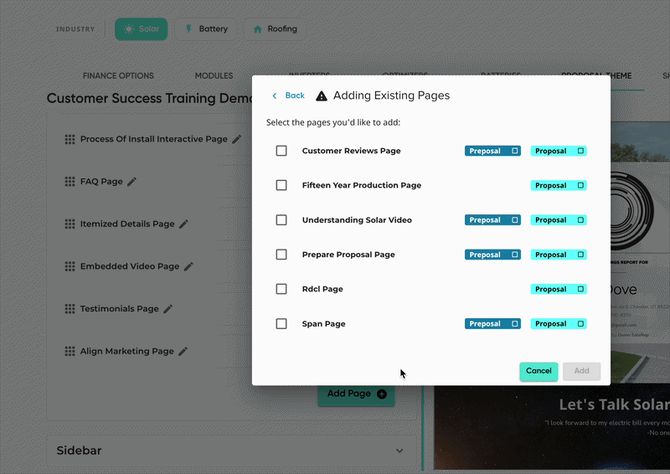Screen dimensions: 670x474
Task: Click the Back chevron arrow in dialog
Action: point(274,96)
